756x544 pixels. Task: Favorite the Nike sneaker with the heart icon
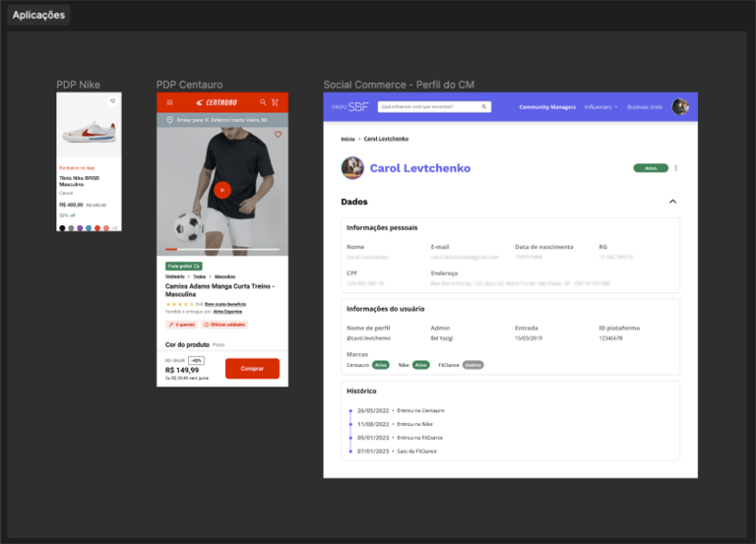(x=112, y=101)
